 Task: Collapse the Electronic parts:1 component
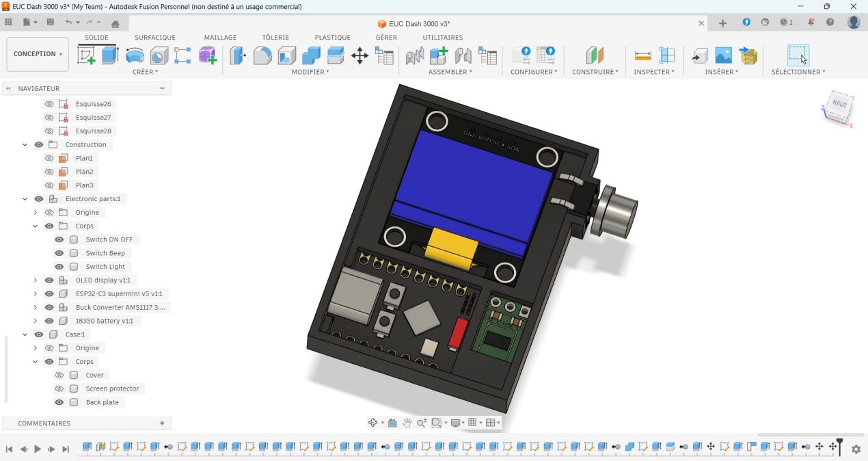pyautogui.click(x=25, y=199)
